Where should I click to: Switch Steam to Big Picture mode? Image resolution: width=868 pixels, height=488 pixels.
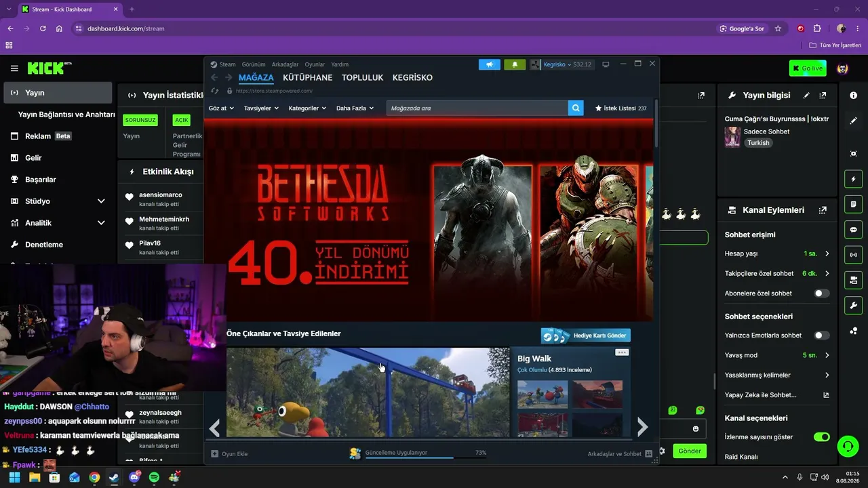(606, 64)
